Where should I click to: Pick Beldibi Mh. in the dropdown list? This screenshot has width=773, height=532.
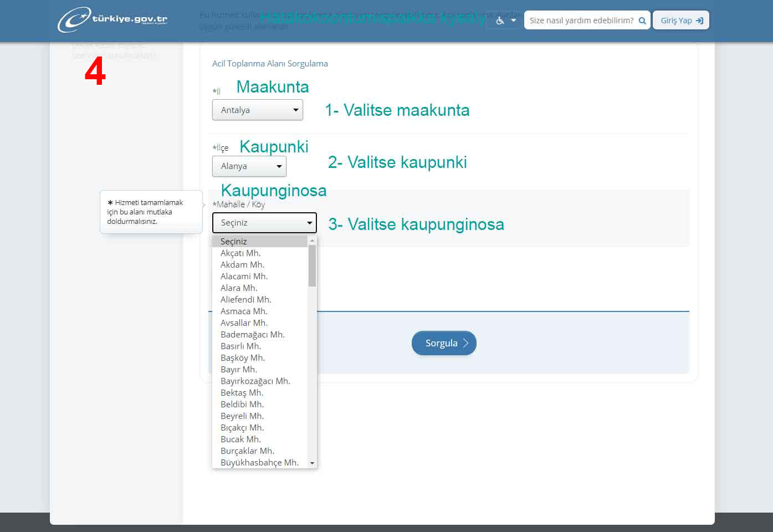tap(242, 405)
